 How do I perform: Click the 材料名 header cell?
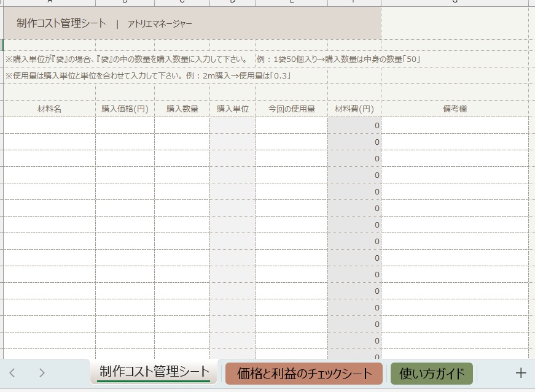point(48,108)
